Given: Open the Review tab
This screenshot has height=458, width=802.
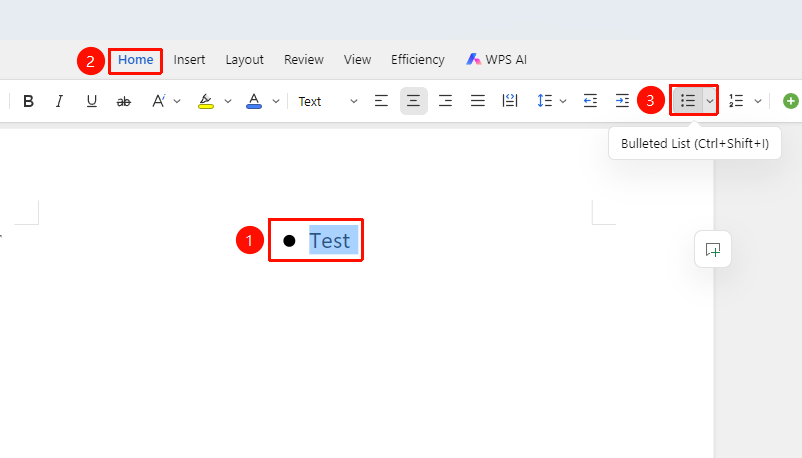Looking at the screenshot, I should [x=304, y=60].
